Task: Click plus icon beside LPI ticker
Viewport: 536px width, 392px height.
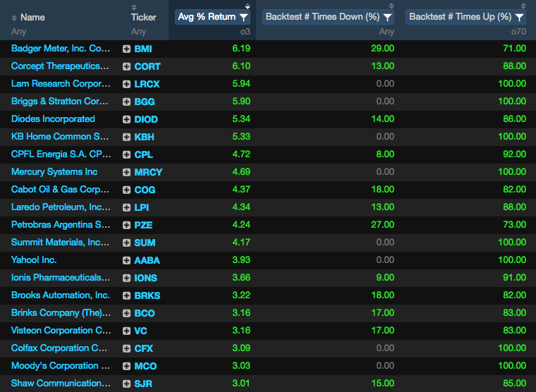Action: tap(126, 207)
